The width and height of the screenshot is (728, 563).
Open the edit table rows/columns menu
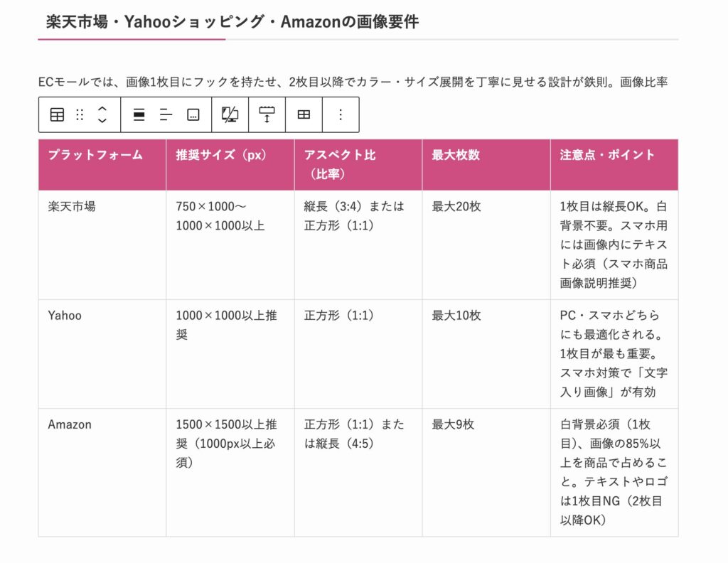tap(304, 114)
